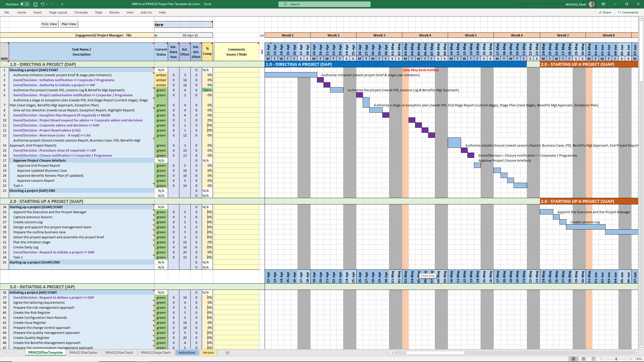Click the FULL View button
Viewport: 644px width, 362px height.
tap(49, 24)
